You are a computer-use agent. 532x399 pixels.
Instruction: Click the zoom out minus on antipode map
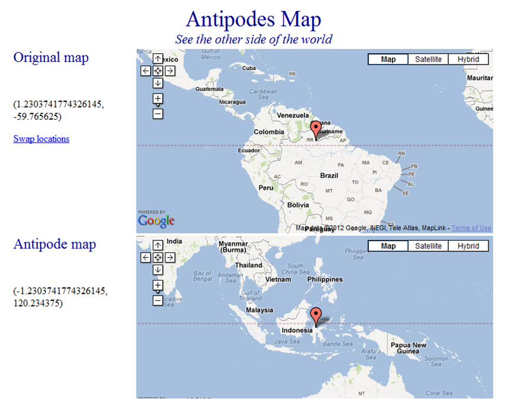click(x=158, y=300)
